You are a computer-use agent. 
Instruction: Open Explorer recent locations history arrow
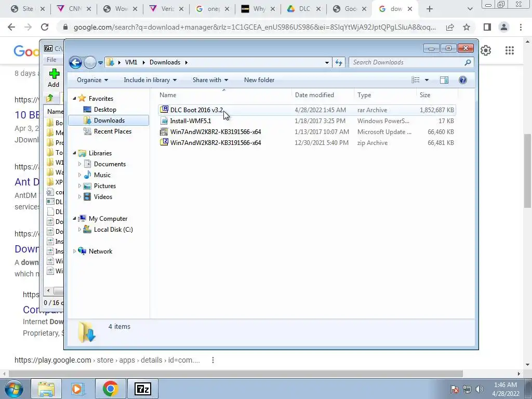click(x=100, y=63)
